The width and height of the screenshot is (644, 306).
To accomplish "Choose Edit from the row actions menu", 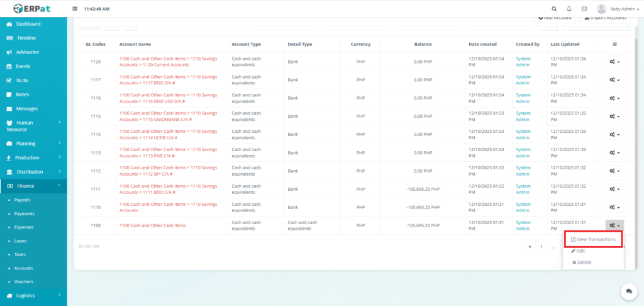I will 578,251.
